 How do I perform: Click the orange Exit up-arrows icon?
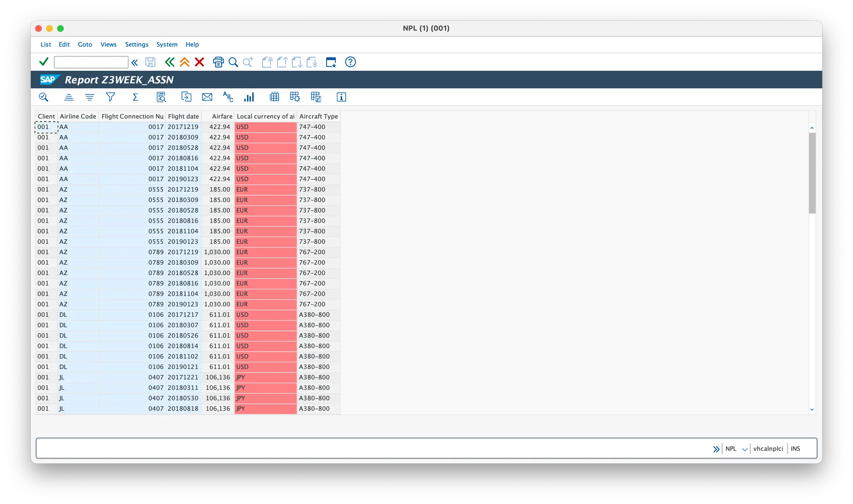pyautogui.click(x=185, y=62)
